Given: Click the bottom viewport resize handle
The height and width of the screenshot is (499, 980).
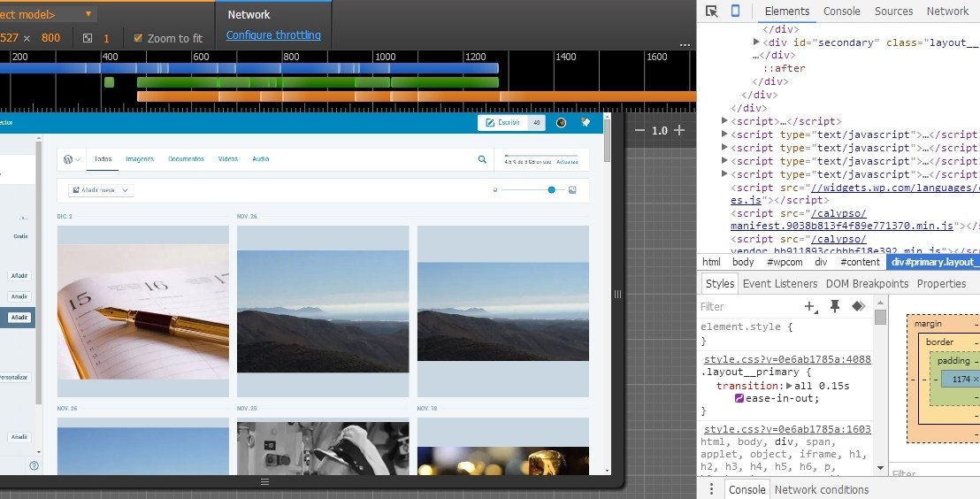Looking at the screenshot, I should 264,481.
